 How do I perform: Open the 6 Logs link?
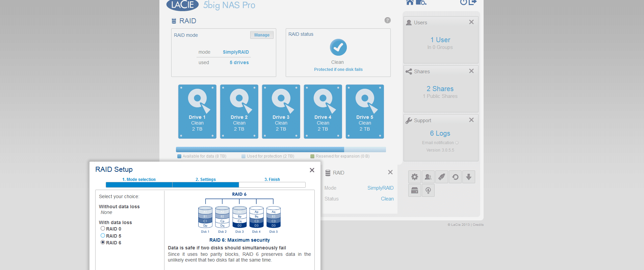click(x=440, y=133)
